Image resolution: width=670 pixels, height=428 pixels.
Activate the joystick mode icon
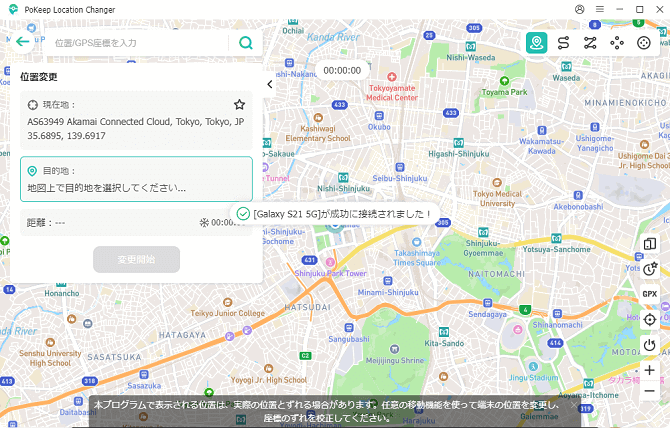[645, 43]
